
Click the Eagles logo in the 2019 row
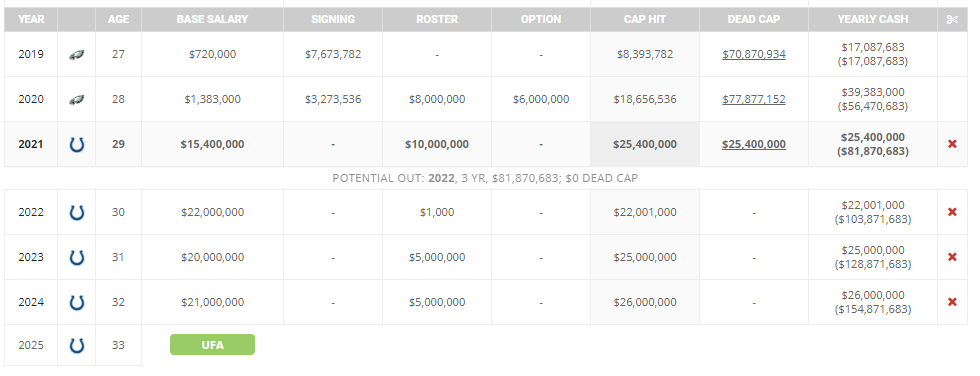pyautogui.click(x=76, y=55)
